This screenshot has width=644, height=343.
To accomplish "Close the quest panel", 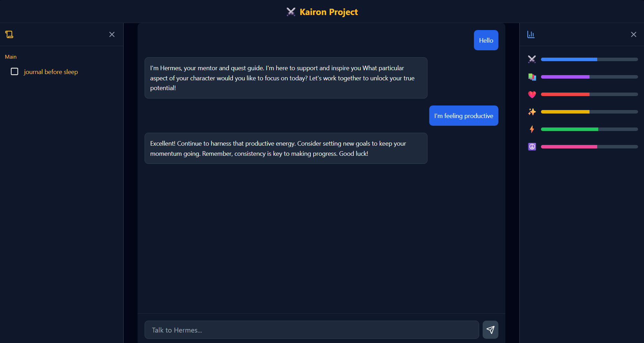I will click(112, 35).
